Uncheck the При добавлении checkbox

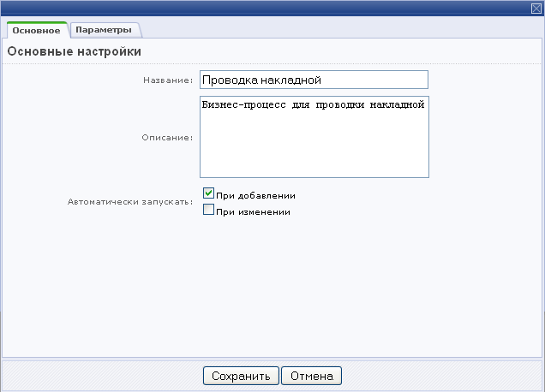(x=208, y=194)
